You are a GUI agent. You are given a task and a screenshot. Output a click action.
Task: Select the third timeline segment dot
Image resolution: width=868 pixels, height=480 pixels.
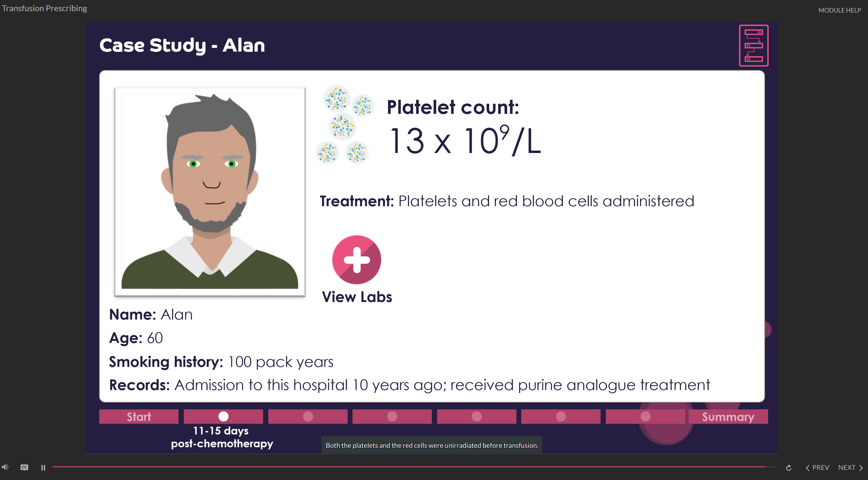(308, 417)
